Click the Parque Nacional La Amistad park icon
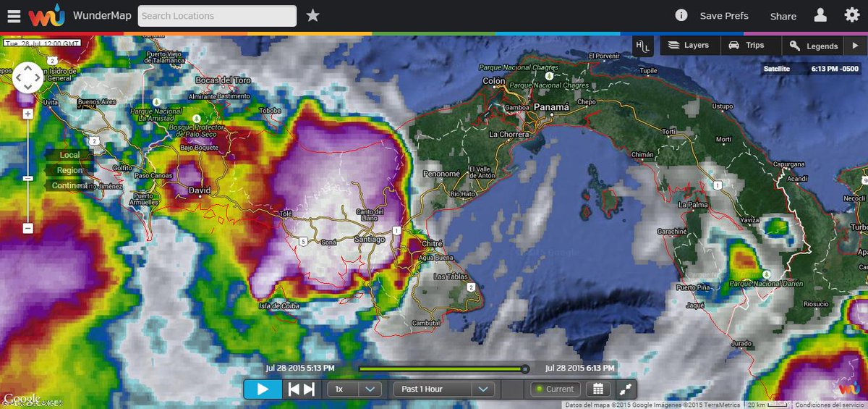The width and height of the screenshot is (868, 409). click(x=157, y=101)
